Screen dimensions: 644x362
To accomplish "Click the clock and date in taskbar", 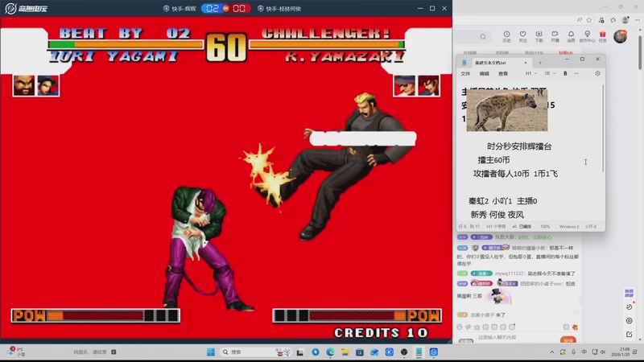I will coord(621,352).
